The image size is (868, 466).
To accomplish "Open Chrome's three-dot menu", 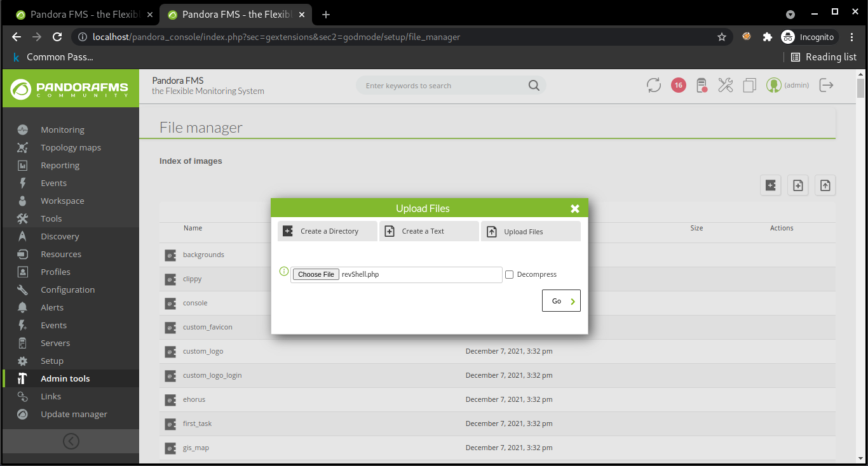I will (x=852, y=37).
